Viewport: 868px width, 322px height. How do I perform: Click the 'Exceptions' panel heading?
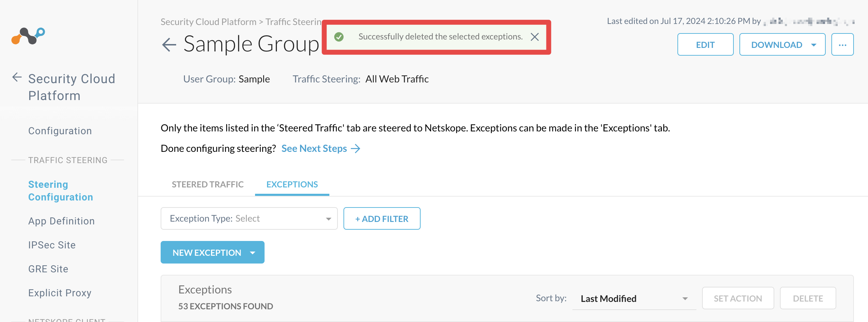click(205, 290)
